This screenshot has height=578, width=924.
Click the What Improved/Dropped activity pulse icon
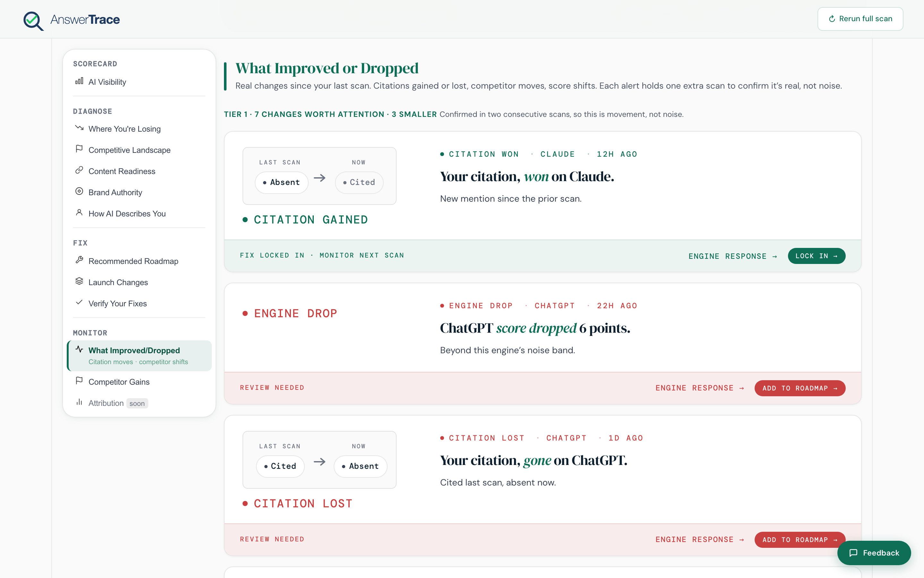coord(79,349)
